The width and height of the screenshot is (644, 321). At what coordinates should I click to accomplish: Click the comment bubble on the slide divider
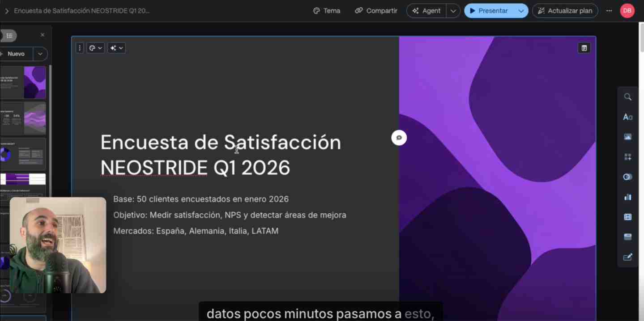(x=399, y=138)
